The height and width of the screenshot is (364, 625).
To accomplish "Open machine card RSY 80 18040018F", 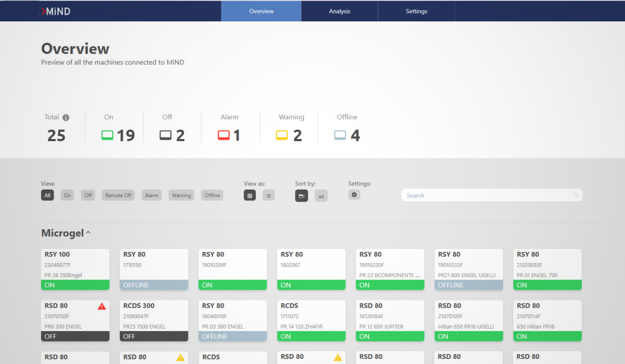I will tap(233, 321).
